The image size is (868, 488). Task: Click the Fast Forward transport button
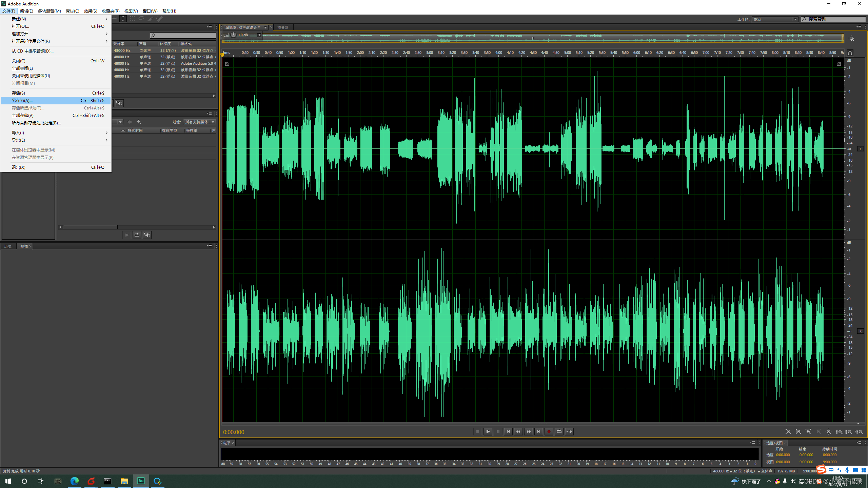click(x=528, y=431)
